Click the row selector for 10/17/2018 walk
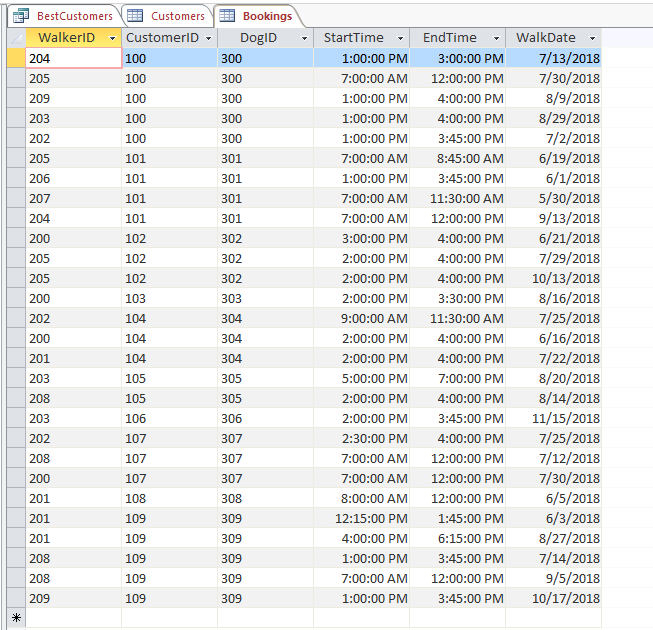Screen dimensions: 653x630 point(16,598)
